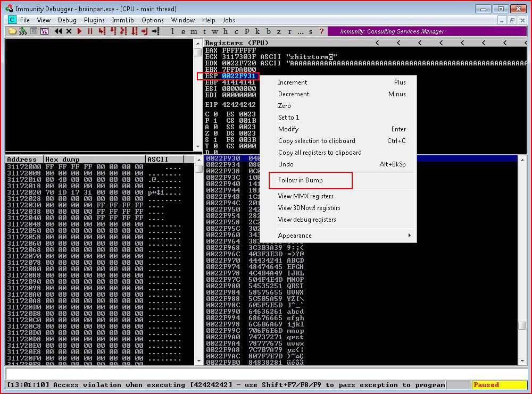Choose Copy all registers to clipboard
This screenshot has height=394, width=532.
coord(338,153)
